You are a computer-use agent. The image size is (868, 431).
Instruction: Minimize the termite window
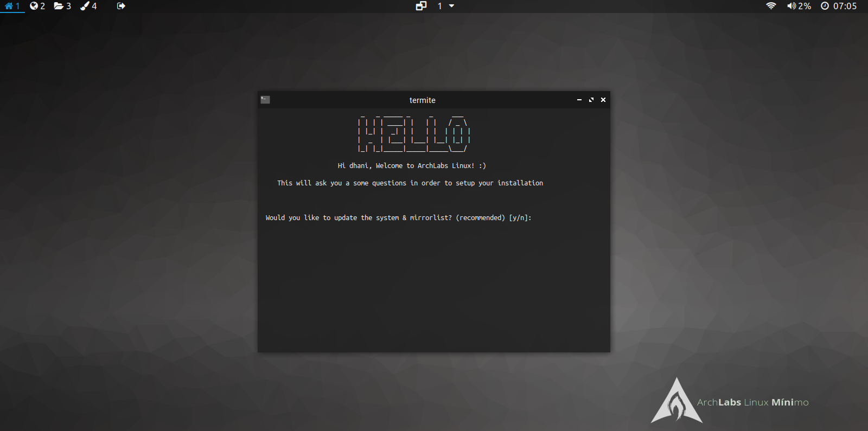(x=579, y=100)
